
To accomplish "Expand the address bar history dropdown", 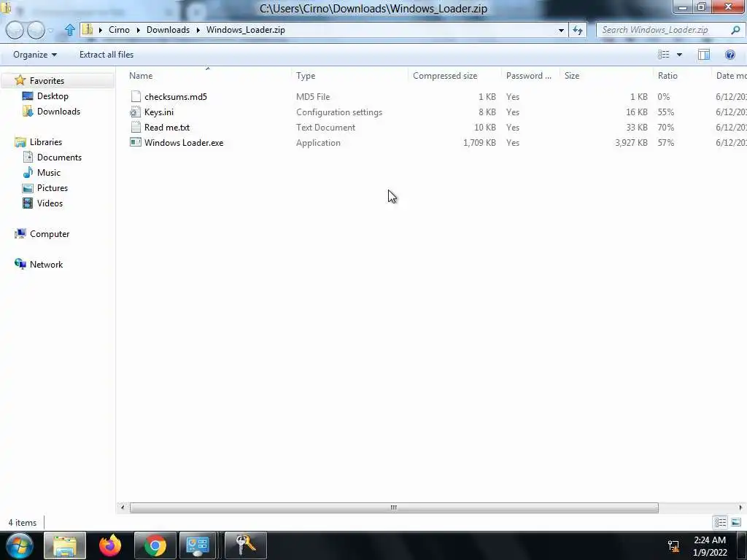I will [x=561, y=30].
